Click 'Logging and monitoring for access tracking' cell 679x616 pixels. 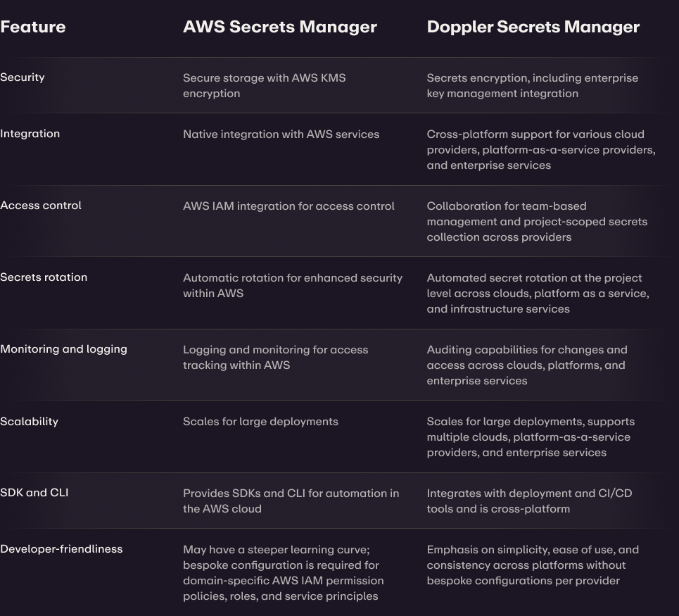point(275,358)
